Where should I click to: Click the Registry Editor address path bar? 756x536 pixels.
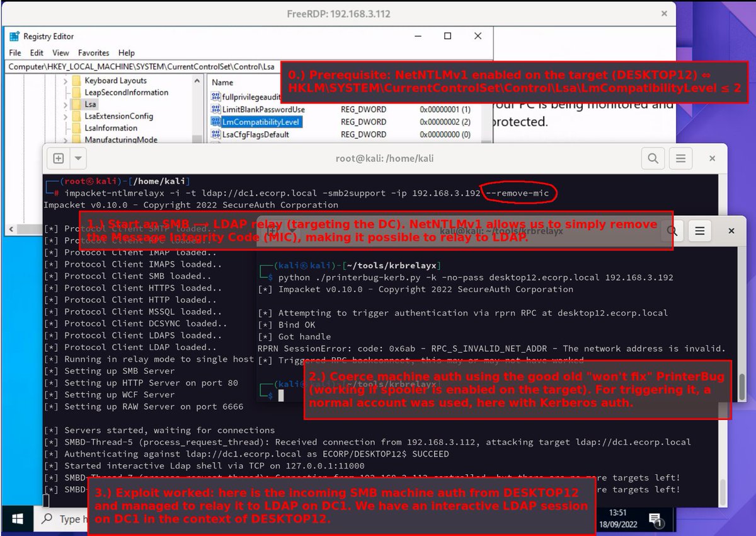(144, 66)
